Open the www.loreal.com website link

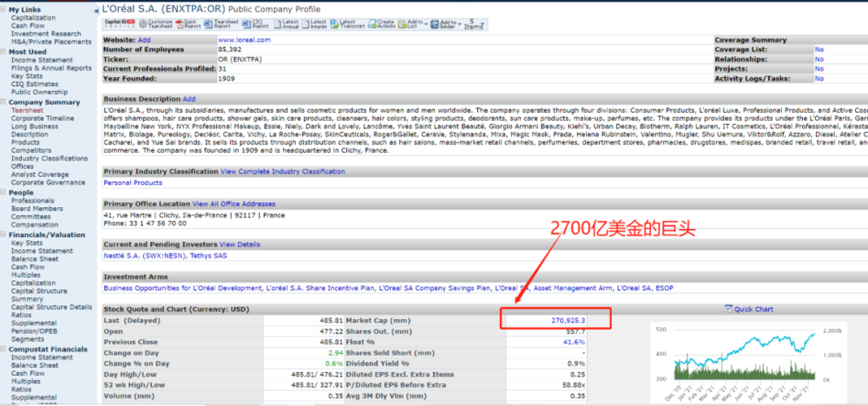coord(244,40)
